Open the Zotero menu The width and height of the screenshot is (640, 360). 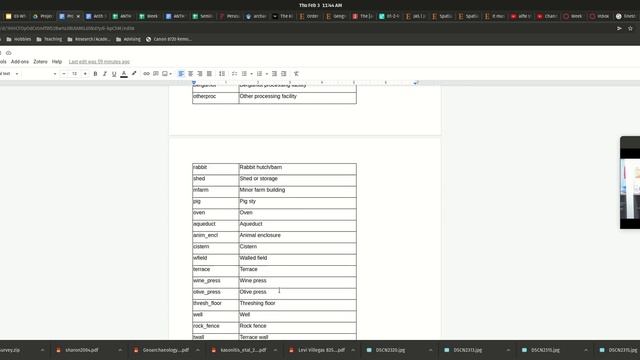click(x=40, y=62)
